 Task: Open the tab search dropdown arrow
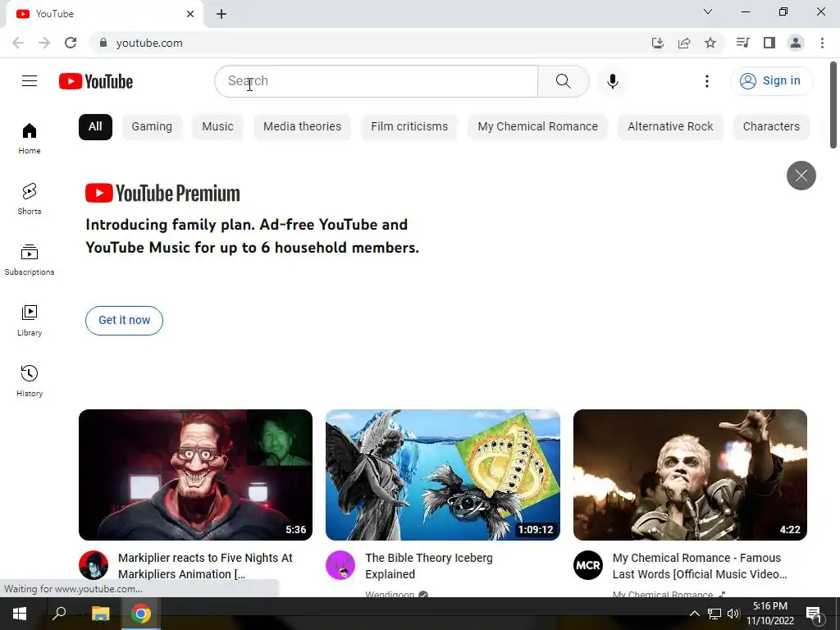(708, 11)
